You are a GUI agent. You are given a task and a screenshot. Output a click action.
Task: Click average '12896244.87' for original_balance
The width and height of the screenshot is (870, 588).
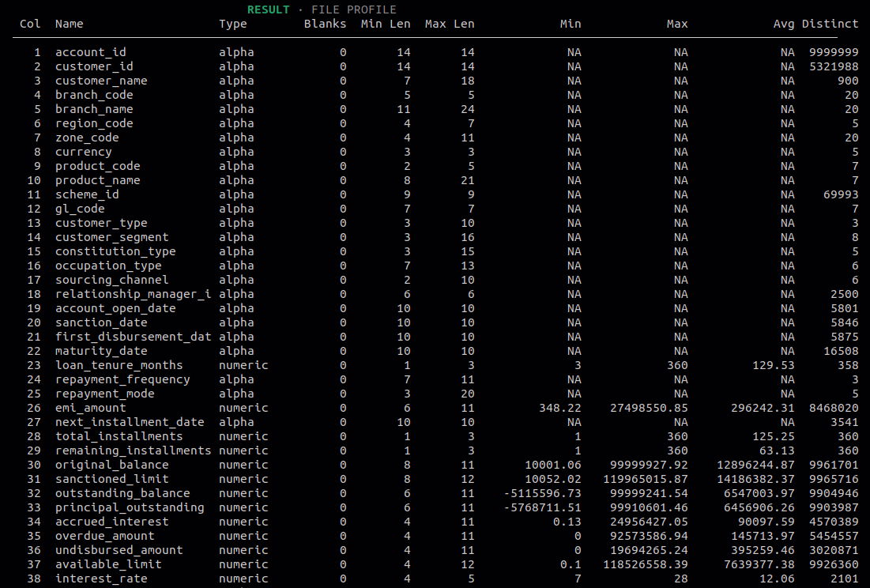pos(755,465)
